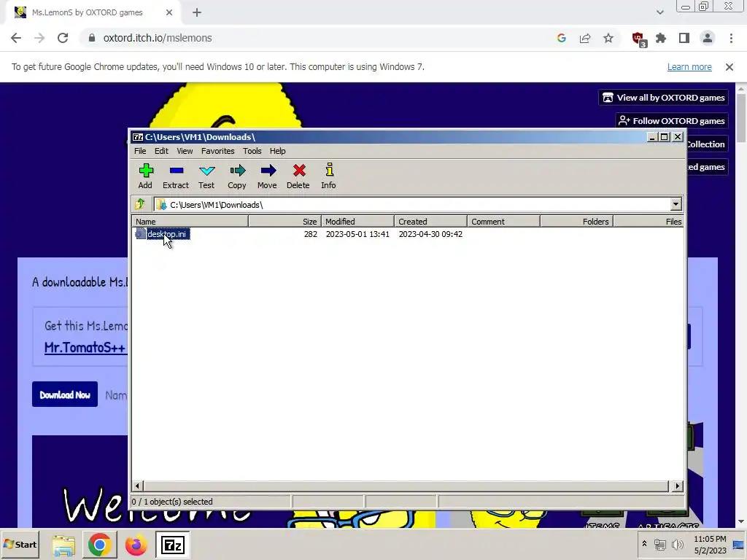Reload the Chrome page

pyautogui.click(x=63, y=38)
